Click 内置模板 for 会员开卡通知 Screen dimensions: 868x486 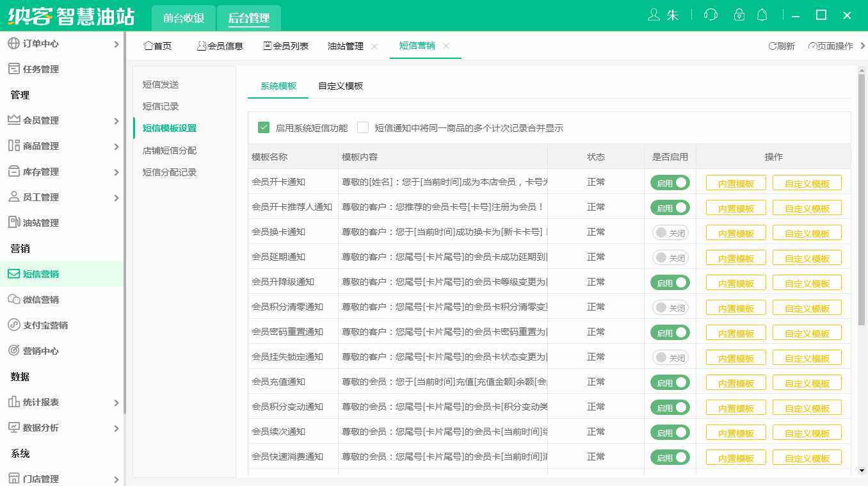pos(735,182)
